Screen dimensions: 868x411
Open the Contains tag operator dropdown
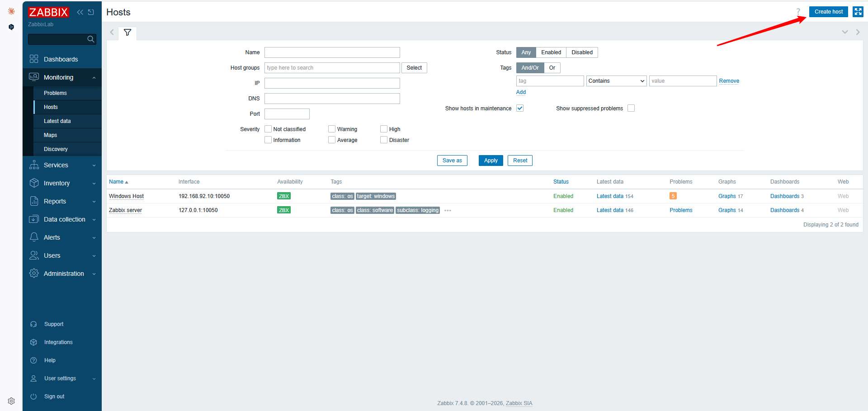(x=616, y=81)
